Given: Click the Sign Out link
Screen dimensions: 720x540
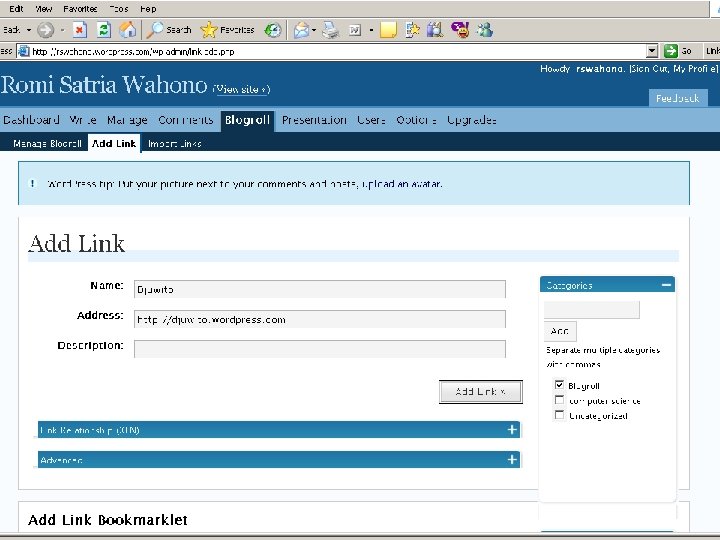Looking at the screenshot, I should point(649,69).
